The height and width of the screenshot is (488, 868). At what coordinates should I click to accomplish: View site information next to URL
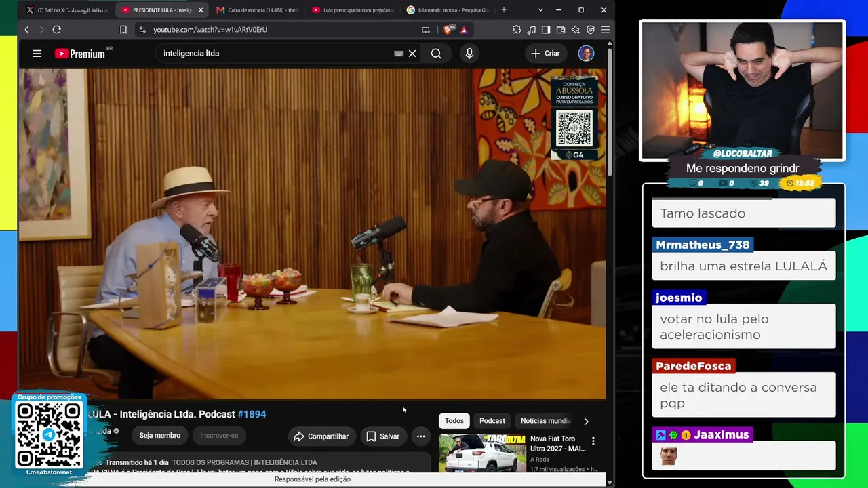tap(142, 30)
